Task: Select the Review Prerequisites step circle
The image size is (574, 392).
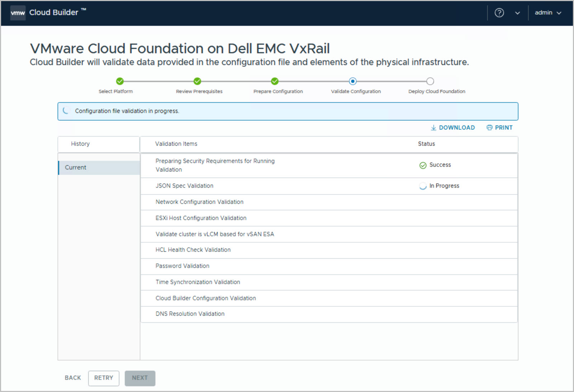Action: (197, 81)
